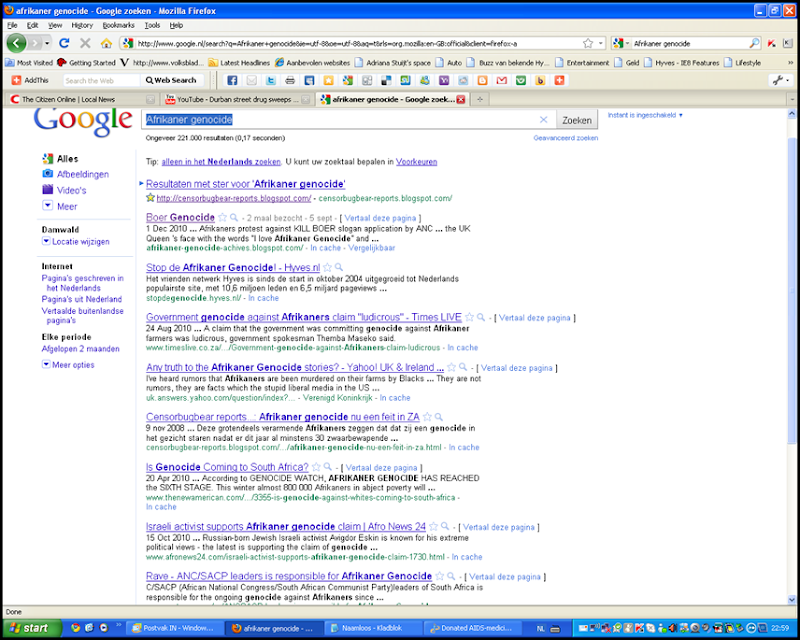The height and width of the screenshot is (640, 800).
Task: Star the Censorbugbear reports result
Action: [x=428, y=417]
